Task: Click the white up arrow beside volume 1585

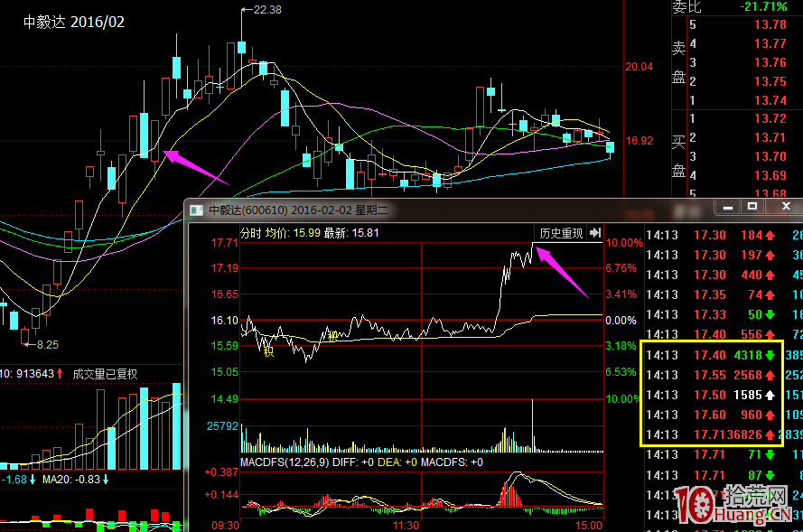Action: point(770,396)
